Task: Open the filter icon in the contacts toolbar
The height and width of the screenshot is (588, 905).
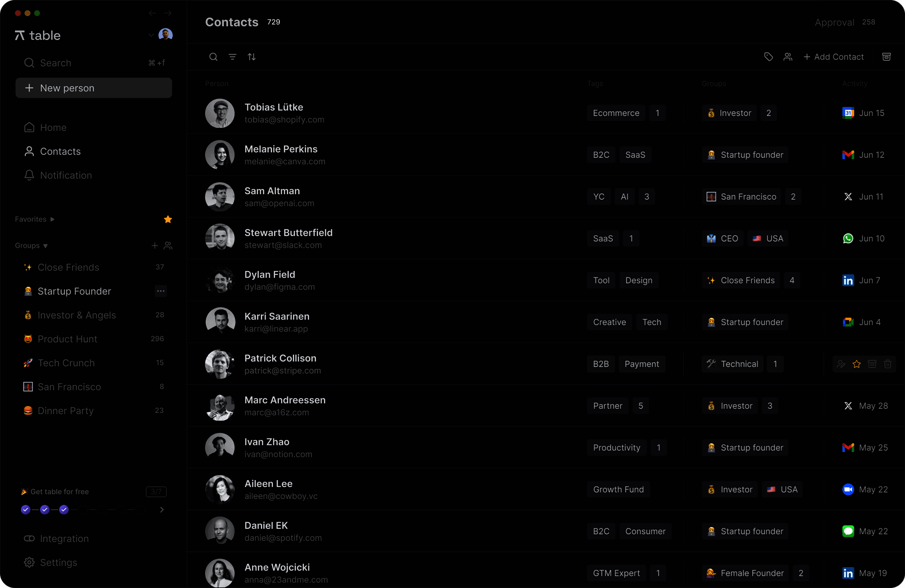Action: (x=232, y=57)
